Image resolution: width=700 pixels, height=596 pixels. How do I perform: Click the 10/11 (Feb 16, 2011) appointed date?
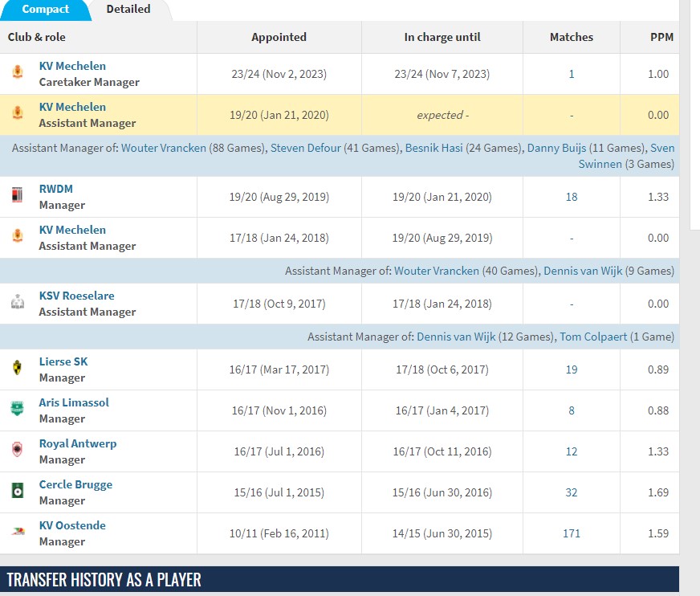coord(279,533)
